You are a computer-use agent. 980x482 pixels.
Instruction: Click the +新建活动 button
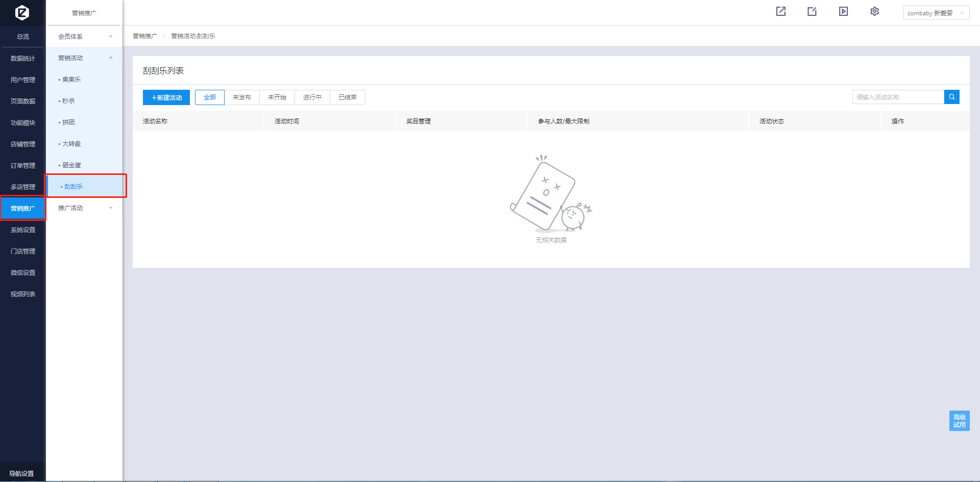click(x=166, y=97)
